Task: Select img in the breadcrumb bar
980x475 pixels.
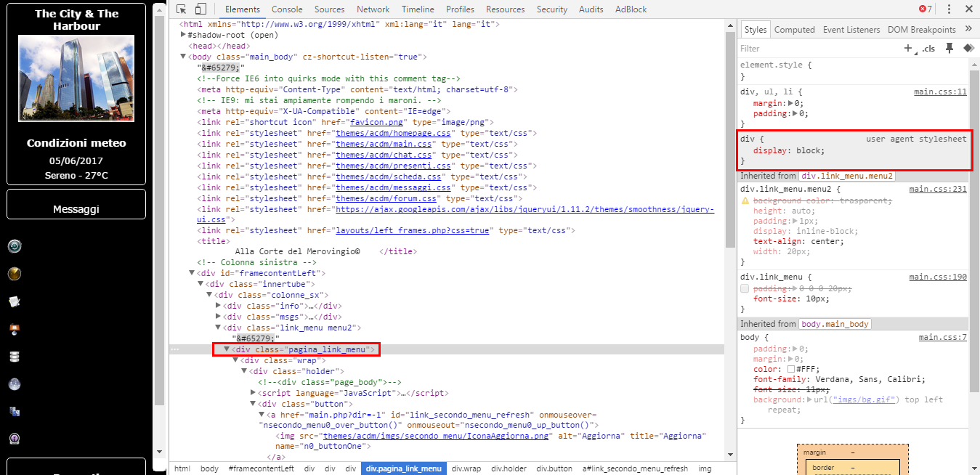Action: click(x=705, y=468)
